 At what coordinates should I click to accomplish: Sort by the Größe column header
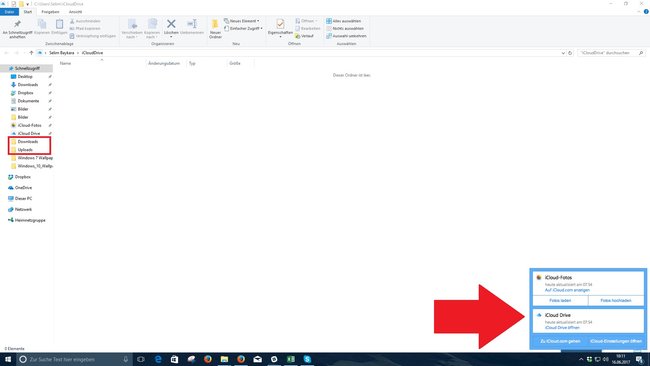tap(235, 63)
